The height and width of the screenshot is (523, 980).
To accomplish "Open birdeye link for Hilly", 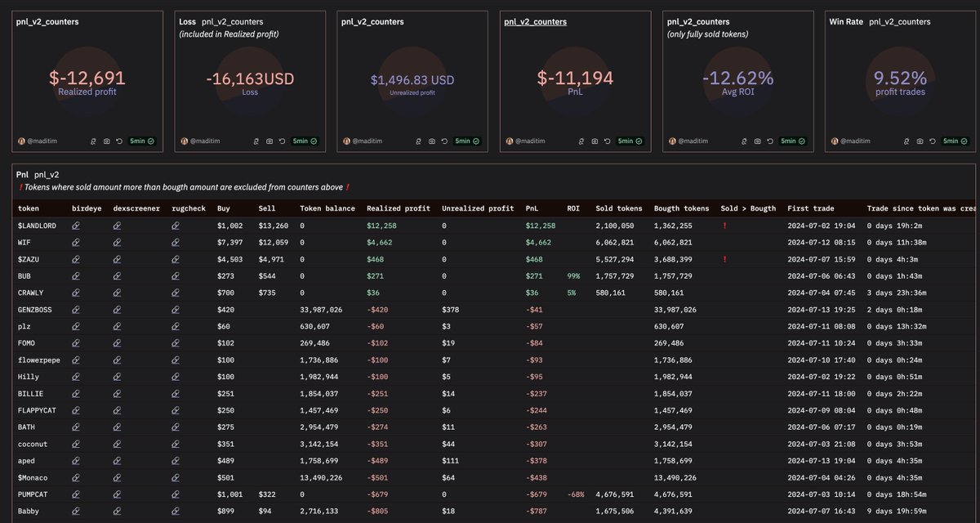I will click(76, 377).
